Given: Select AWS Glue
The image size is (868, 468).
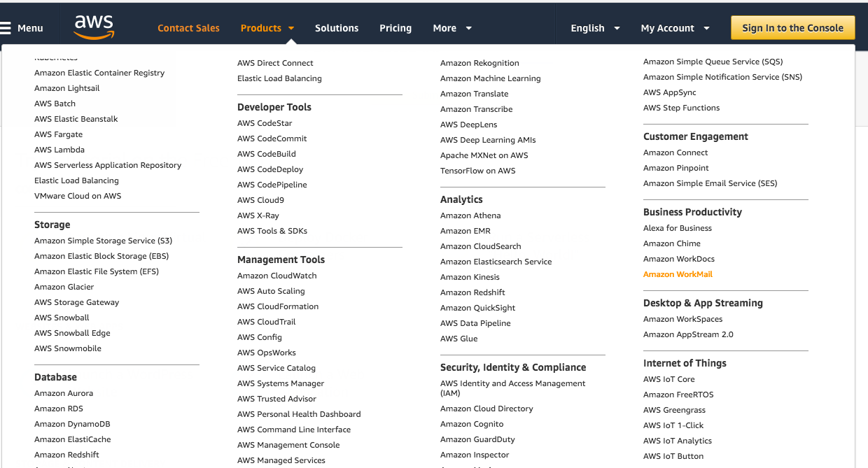Looking at the screenshot, I should pos(459,339).
